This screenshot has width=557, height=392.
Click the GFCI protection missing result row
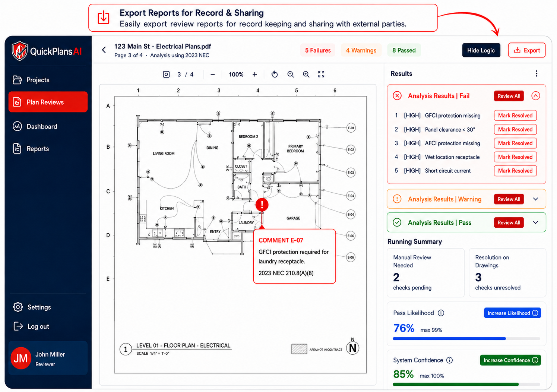(x=466, y=116)
